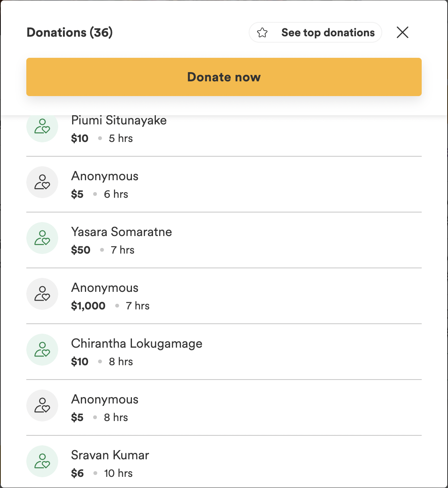Click the gray avatar of the $5 six-hour Anonymous donor
Viewport: 448px width, 488px height.
point(42,182)
